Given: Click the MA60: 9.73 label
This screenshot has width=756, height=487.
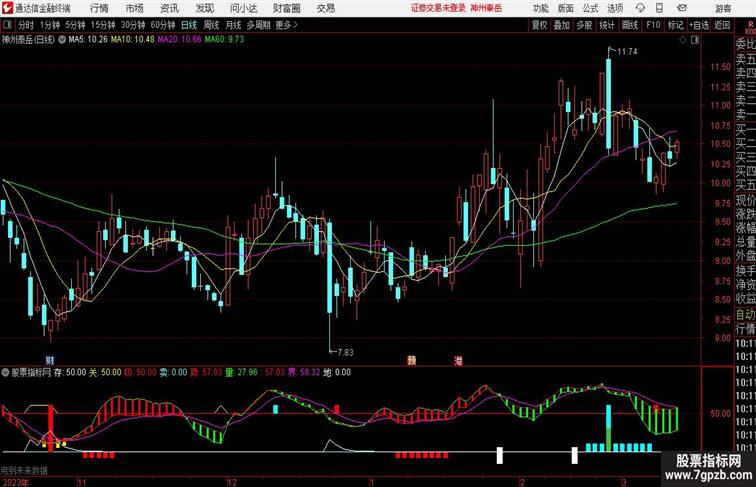Looking at the screenshot, I should click(x=224, y=40).
